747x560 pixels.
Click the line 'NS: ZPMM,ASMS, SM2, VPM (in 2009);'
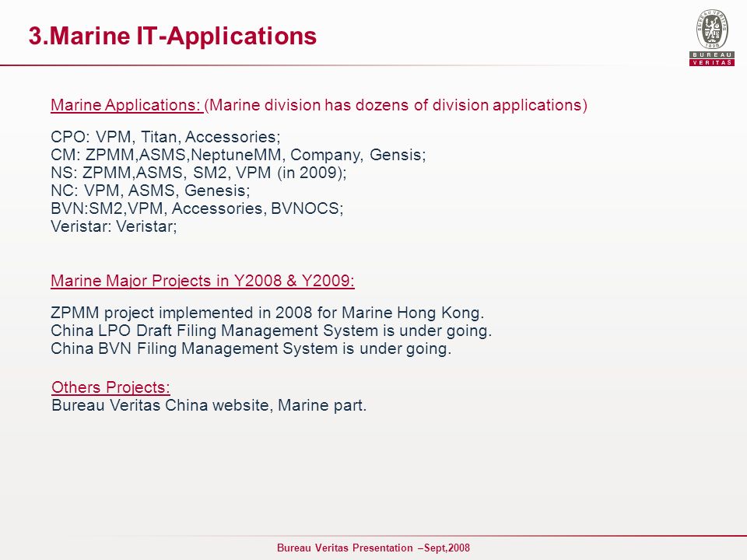click(198, 173)
